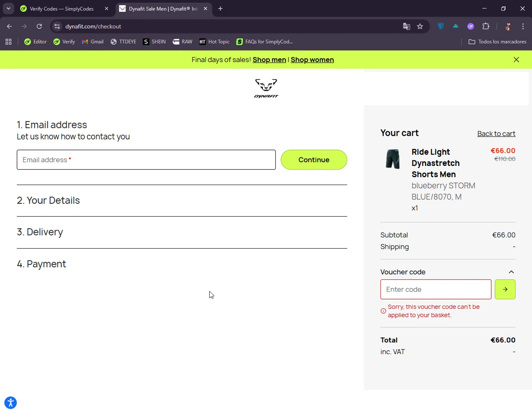Open a new browser tab

(220, 9)
